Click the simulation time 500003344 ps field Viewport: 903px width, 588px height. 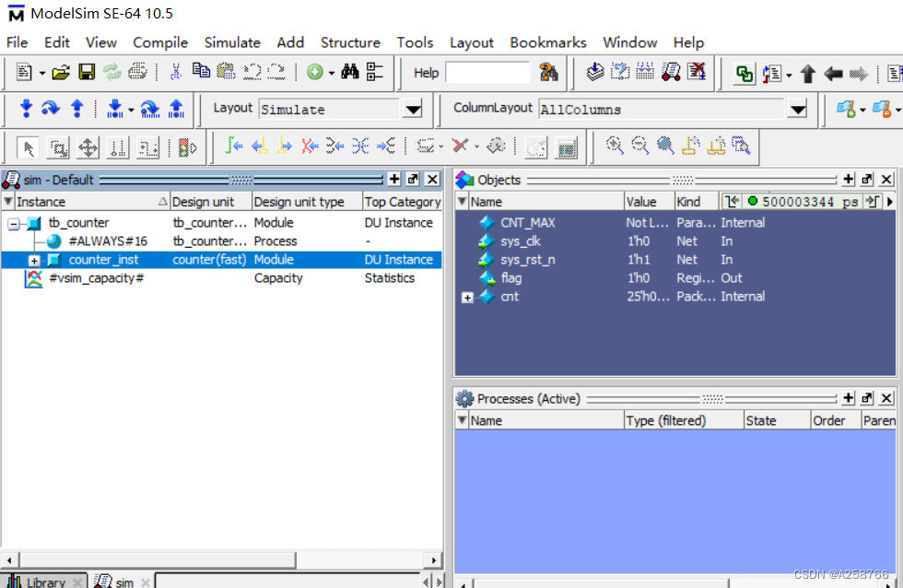(810, 202)
